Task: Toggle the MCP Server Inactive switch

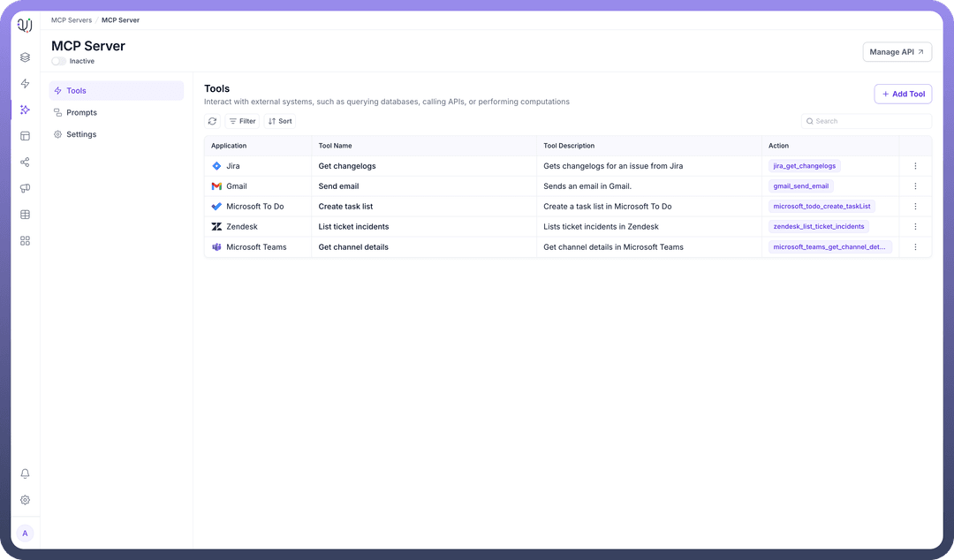Action: (58, 62)
